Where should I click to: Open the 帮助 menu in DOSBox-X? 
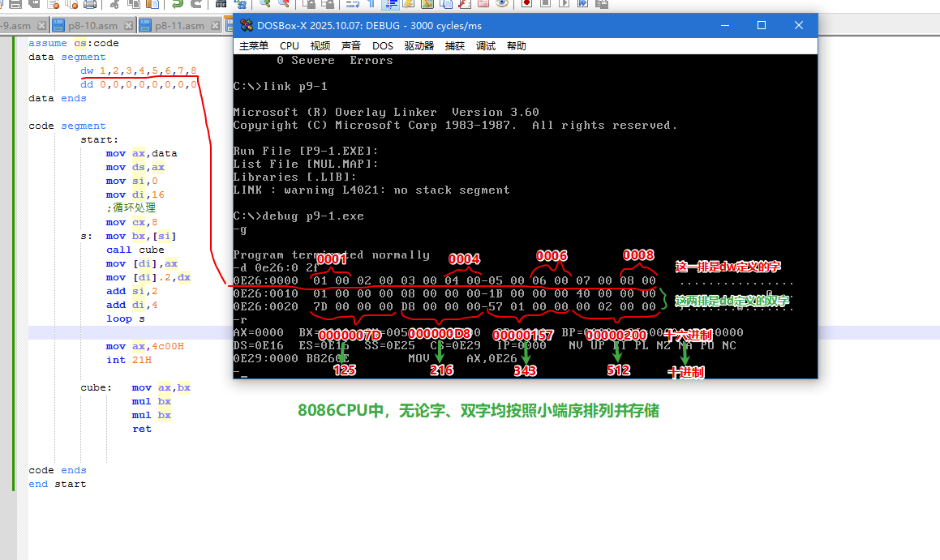click(516, 46)
